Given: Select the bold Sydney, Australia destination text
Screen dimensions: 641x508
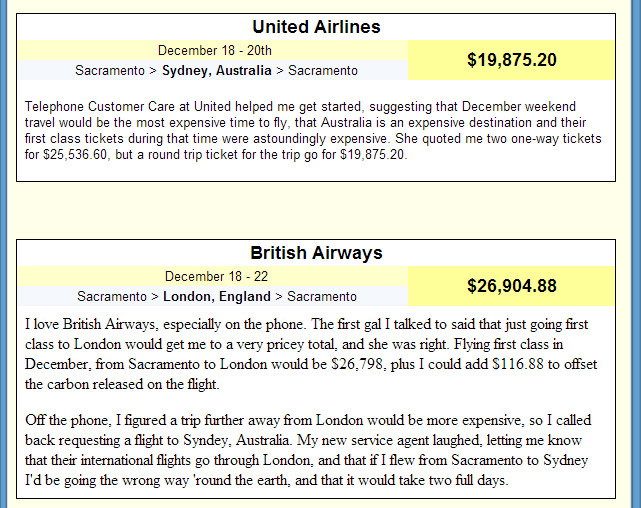Looking at the screenshot, I should tap(216, 71).
